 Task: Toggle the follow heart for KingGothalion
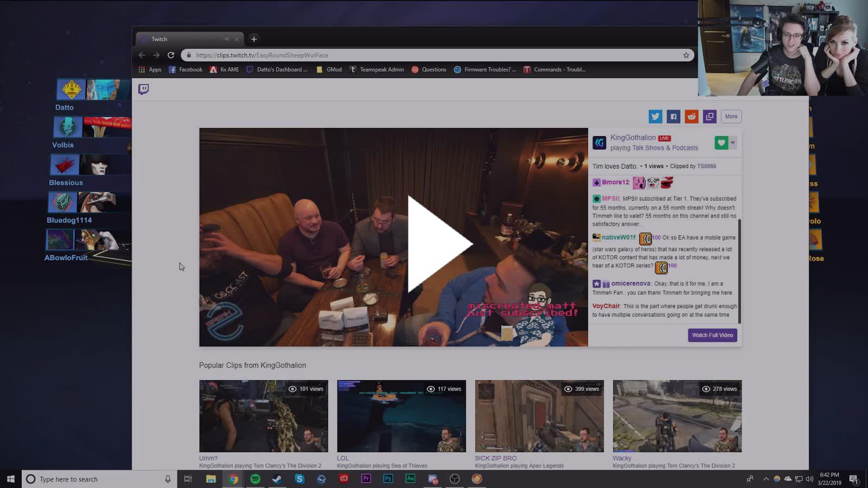pyautogui.click(x=721, y=143)
